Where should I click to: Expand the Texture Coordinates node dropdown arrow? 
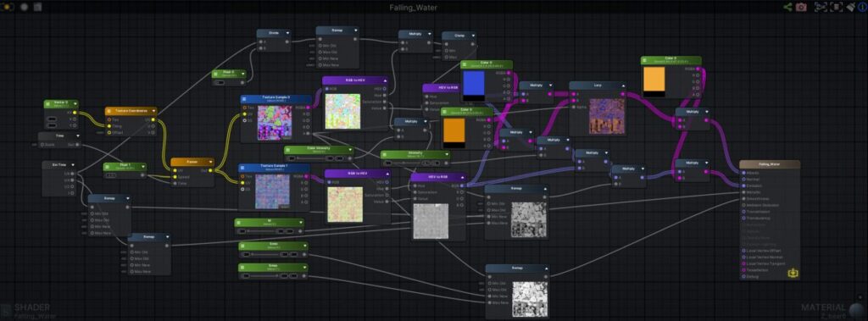[153, 111]
